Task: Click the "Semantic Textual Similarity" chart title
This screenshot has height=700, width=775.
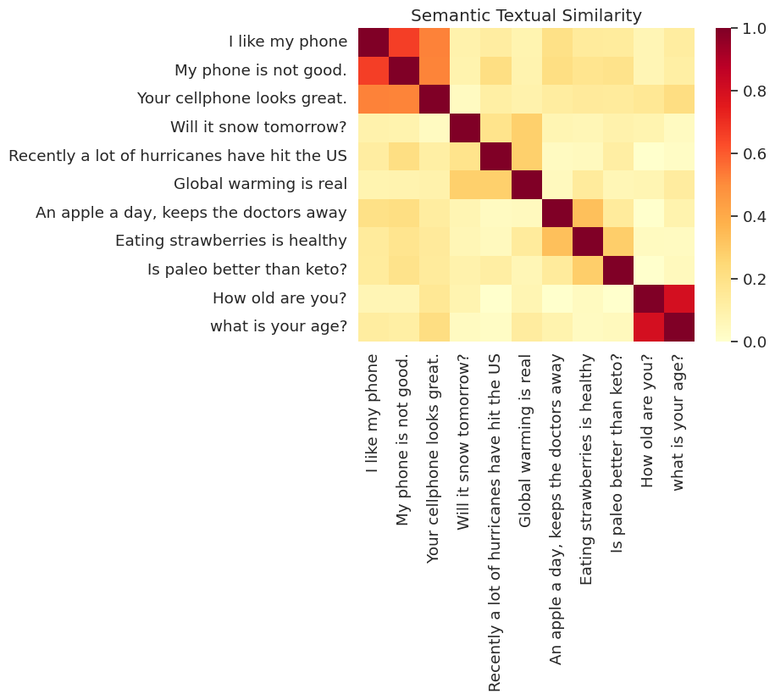Action: coord(514,15)
